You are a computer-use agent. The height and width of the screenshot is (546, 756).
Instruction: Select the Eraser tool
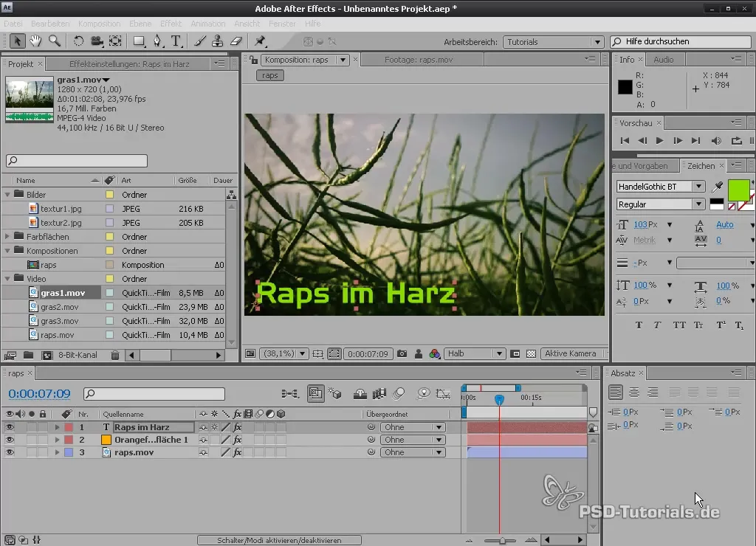click(236, 41)
